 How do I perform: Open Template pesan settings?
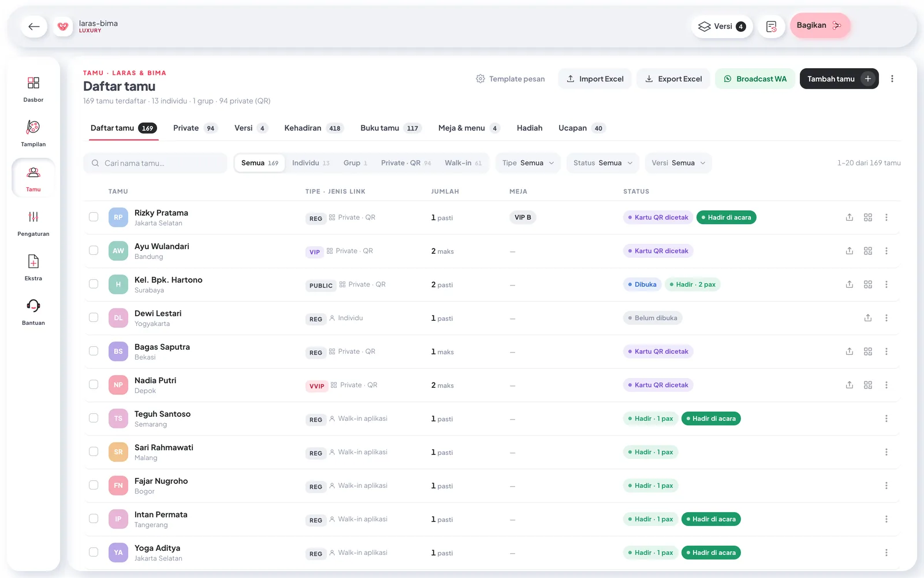(511, 79)
